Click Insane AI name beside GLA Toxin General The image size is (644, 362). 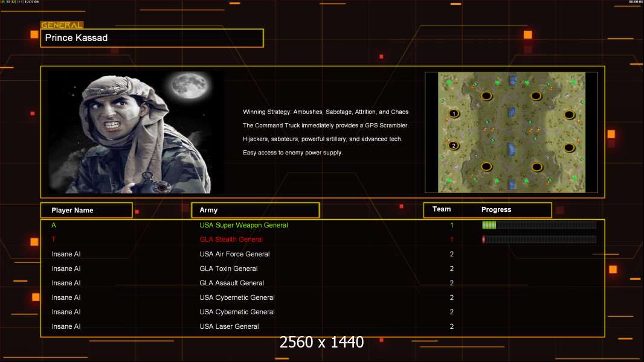point(66,268)
